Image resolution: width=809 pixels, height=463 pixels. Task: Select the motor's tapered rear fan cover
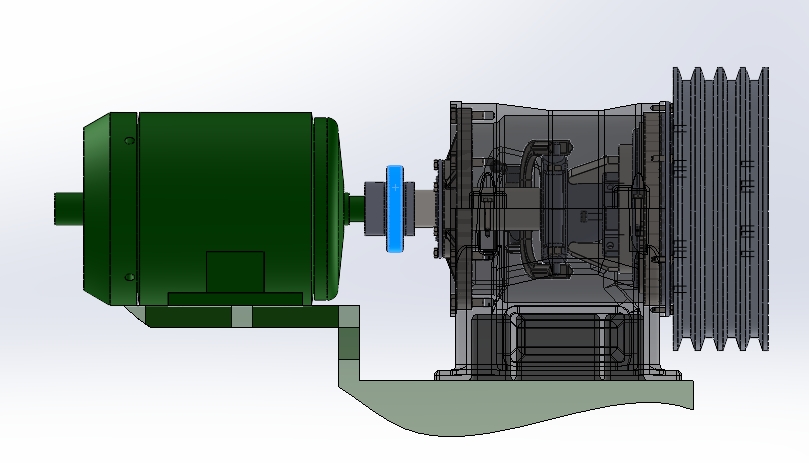(96, 209)
